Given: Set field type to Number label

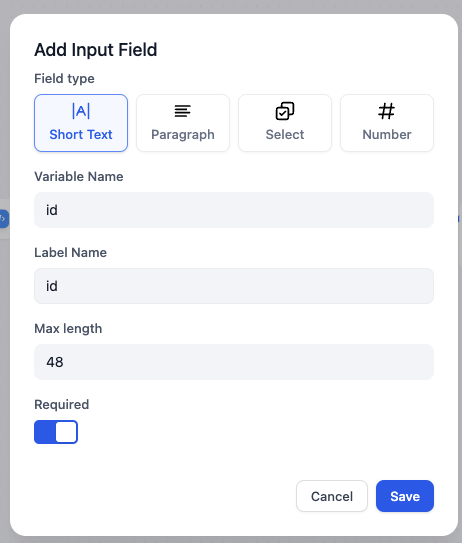Looking at the screenshot, I should pos(387,134).
